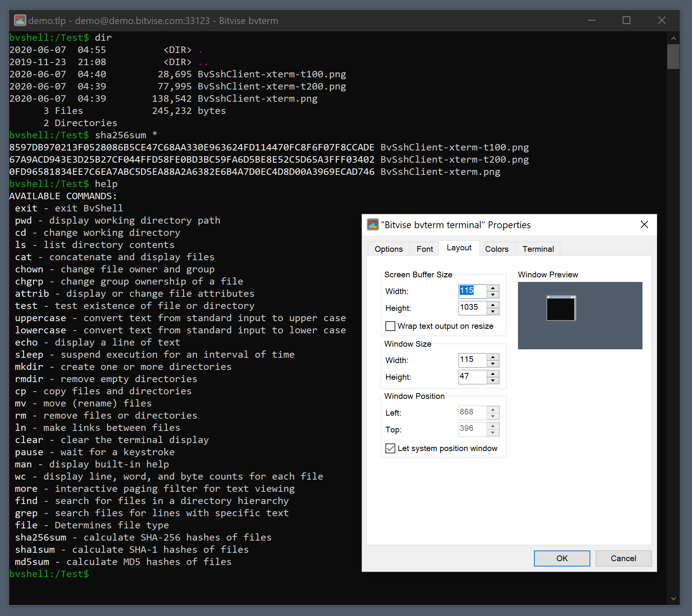692x616 pixels.
Task: Select the Layout tab
Action: click(459, 248)
